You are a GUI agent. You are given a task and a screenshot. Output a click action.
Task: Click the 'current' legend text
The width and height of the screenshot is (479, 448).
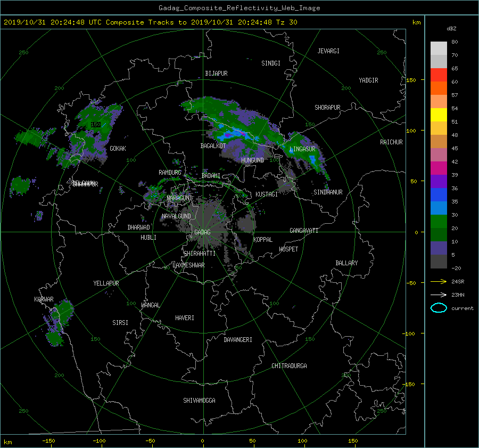[x=462, y=308]
